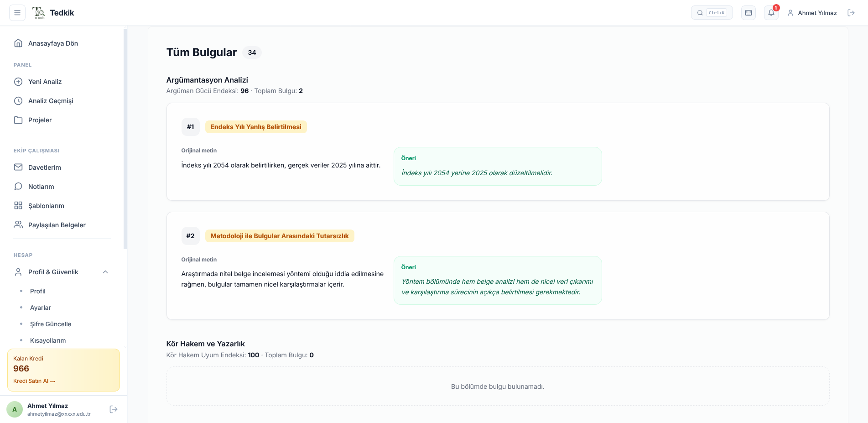Viewport: 868px width, 423px height.
Task: Click the Metodoloji ile Bulgular Arasındaki Tutarsızlık tag
Action: coord(280,236)
